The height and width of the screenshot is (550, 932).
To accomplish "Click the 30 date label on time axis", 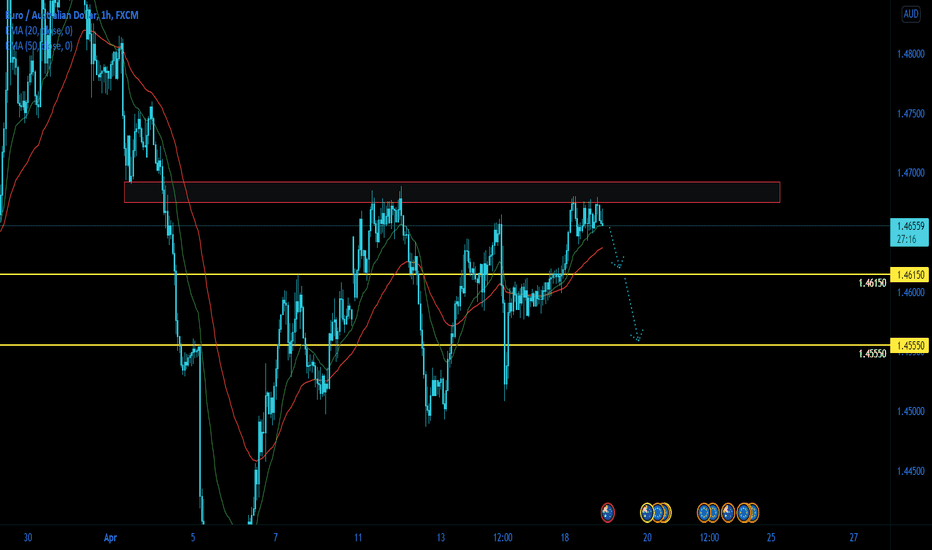I will (x=27, y=538).
